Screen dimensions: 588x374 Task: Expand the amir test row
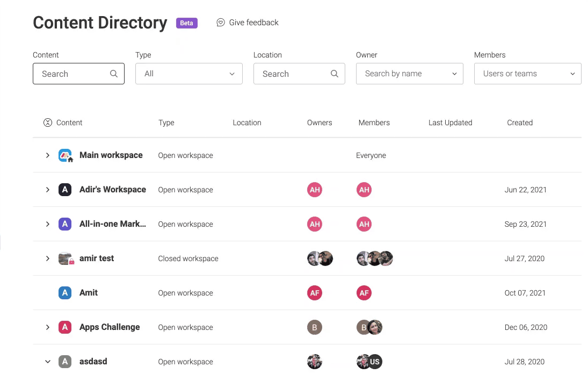(x=48, y=258)
